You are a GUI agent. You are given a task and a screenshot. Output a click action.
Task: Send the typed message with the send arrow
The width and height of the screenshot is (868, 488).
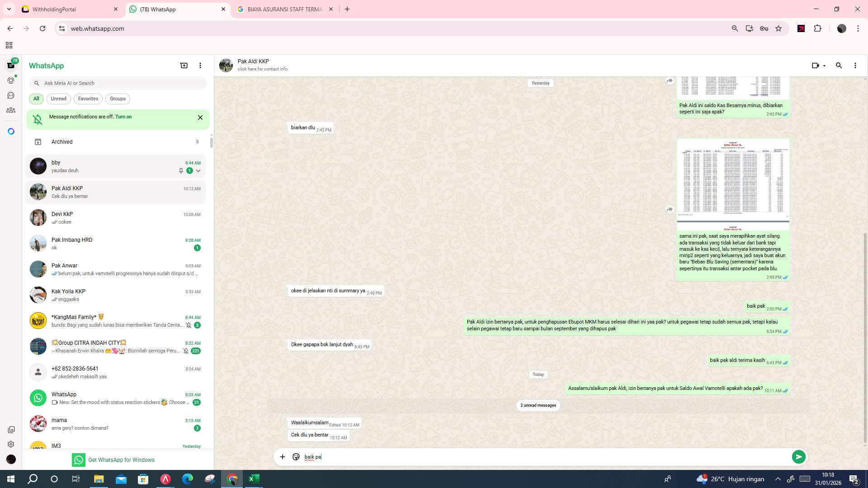point(799,457)
